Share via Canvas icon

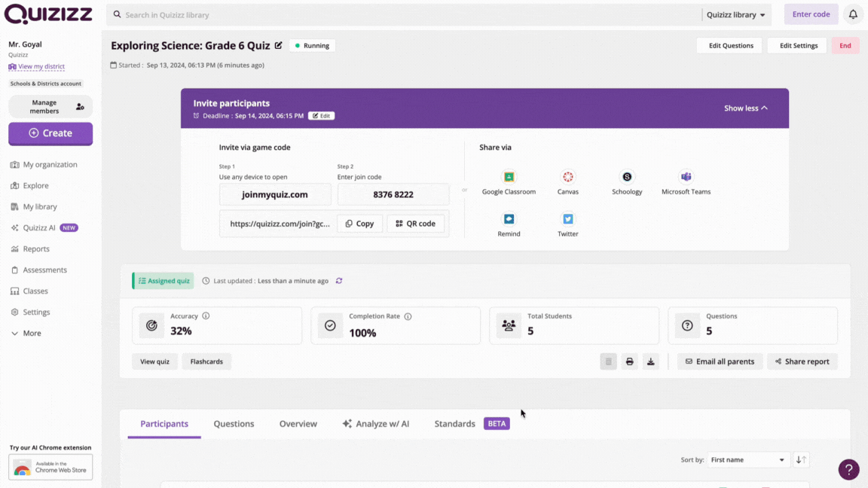[x=568, y=177]
